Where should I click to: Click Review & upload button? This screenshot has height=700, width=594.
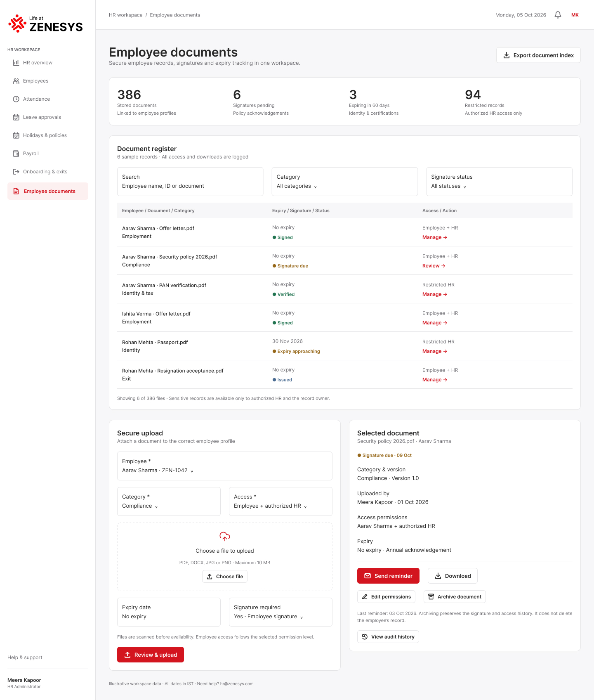click(x=151, y=655)
